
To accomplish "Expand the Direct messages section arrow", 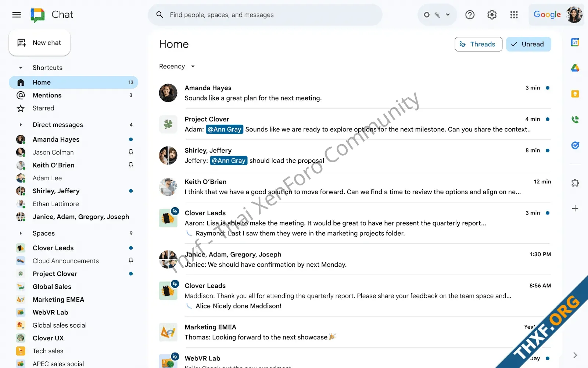I will point(21,125).
